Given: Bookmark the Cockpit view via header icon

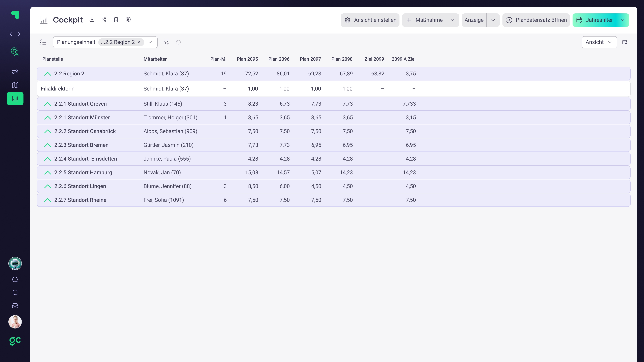Looking at the screenshot, I should point(116,19).
